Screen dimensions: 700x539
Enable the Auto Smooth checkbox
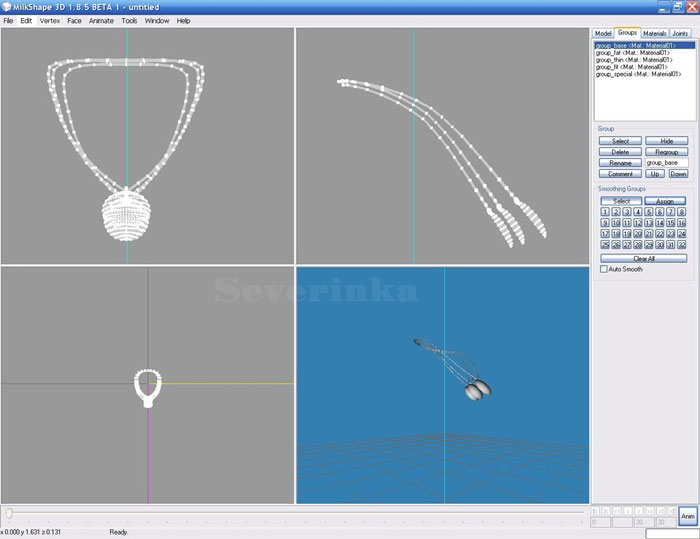603,269
